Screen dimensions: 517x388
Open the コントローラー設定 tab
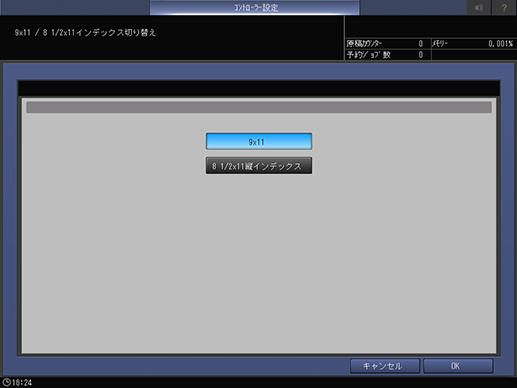pyautogui.click(x=255, y=7)
